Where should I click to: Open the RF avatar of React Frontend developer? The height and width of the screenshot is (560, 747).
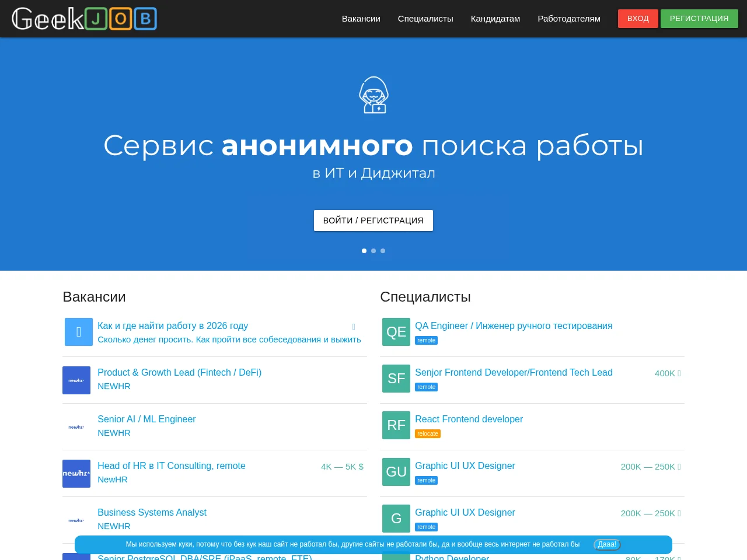(396, 425)
